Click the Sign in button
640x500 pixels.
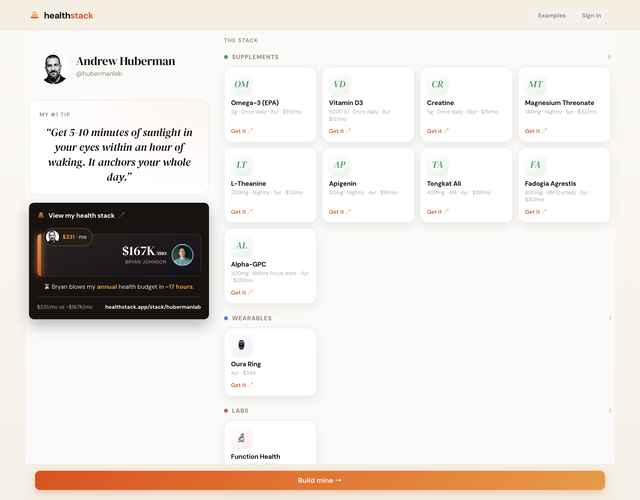coord(591,16)
